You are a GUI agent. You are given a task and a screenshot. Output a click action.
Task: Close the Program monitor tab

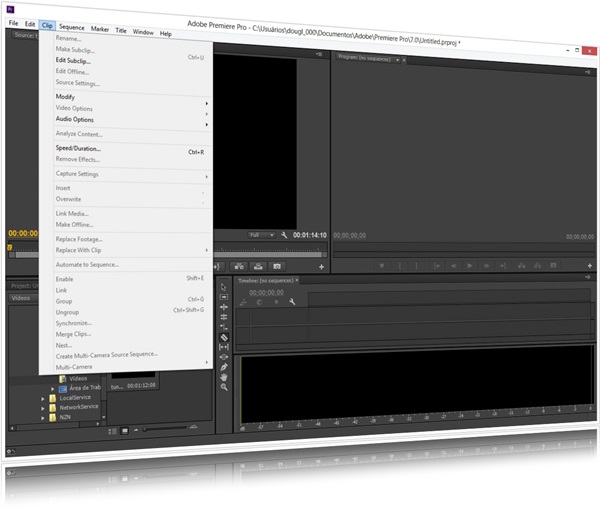coord(404,60)
